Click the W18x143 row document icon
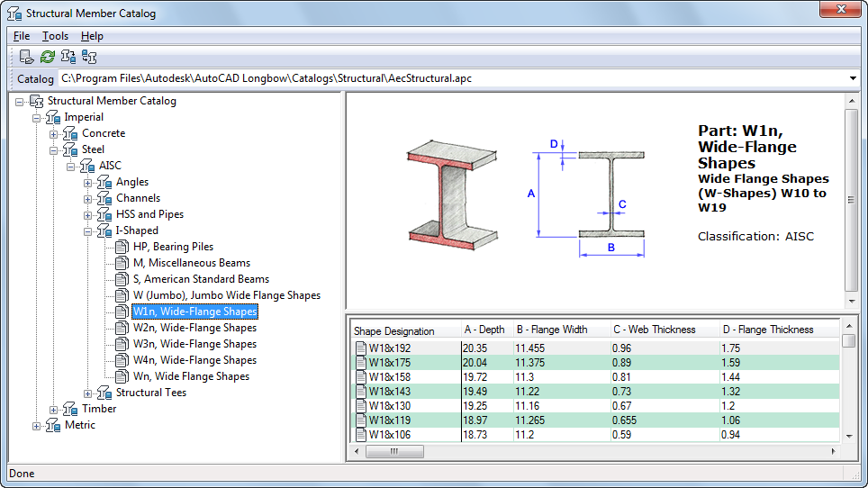 pyautogui.click(x=361, y=391)
